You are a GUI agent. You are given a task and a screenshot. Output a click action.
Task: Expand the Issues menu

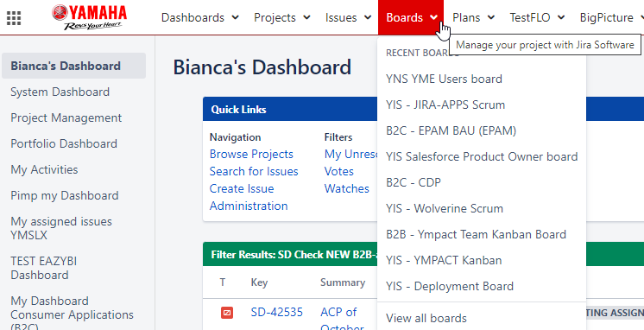coord(348,17)
